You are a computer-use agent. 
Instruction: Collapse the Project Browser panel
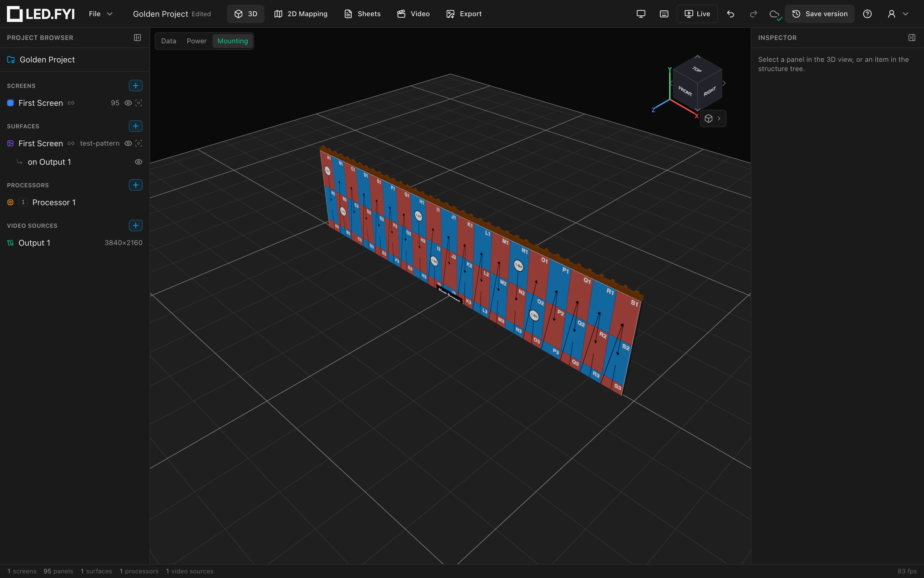click(137, 38)
